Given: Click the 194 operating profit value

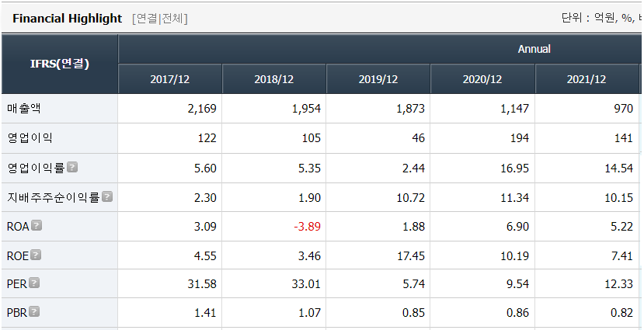Looking at the screenshot, I should pos(520,138).
